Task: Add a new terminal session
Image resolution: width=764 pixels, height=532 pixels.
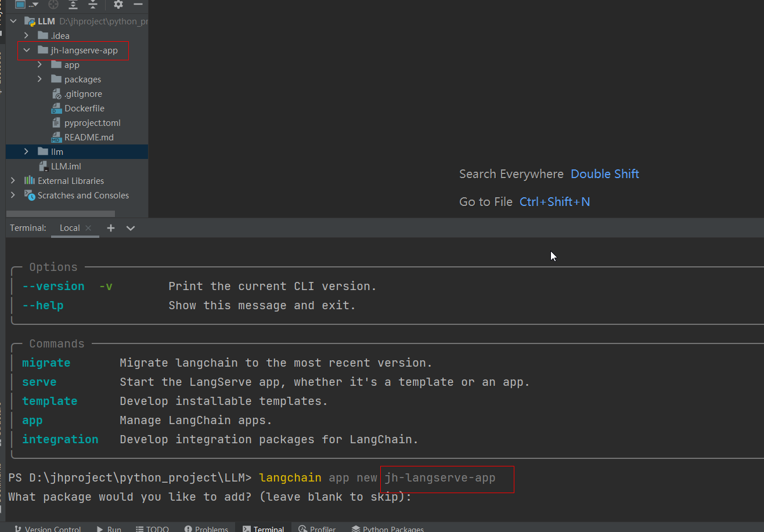Action: tap(111, 228)
